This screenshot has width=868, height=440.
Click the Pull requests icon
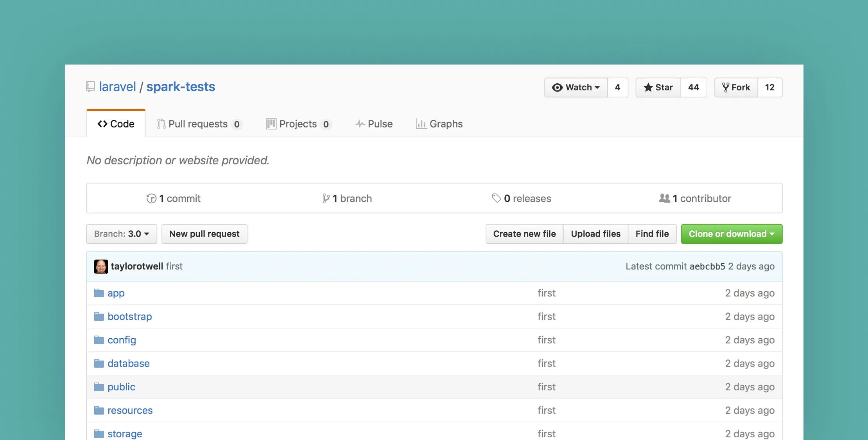pos(160,123)
